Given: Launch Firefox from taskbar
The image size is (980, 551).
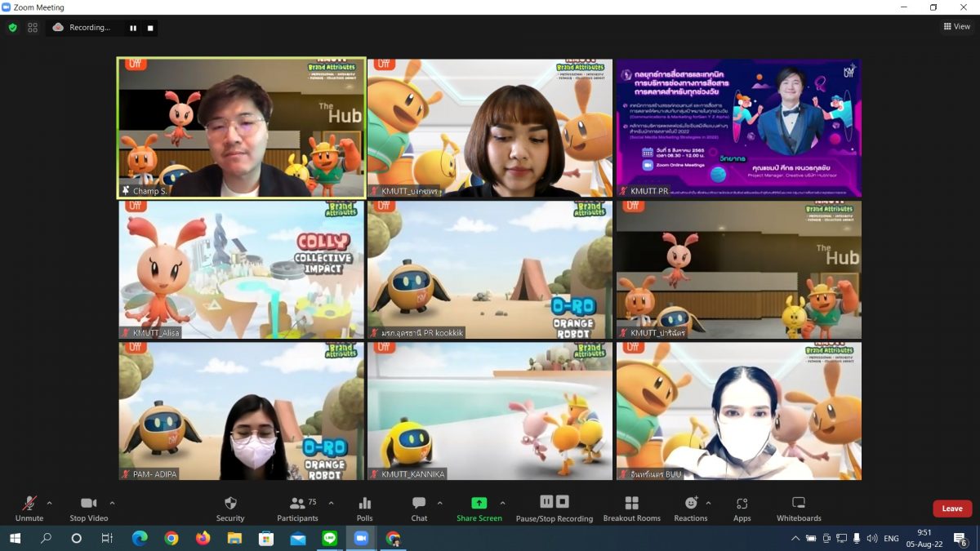Looking at the screenshot, I should click(203, 539).
